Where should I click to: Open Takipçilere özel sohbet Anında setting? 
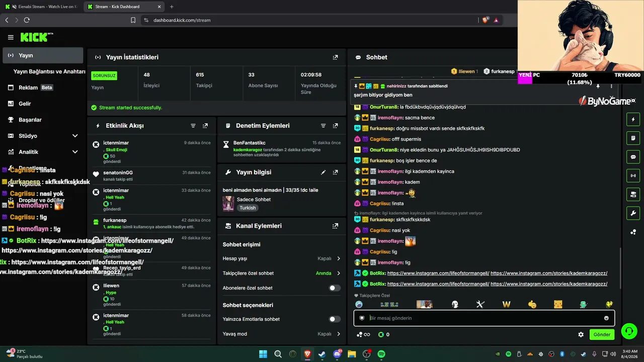pos(282,273)
